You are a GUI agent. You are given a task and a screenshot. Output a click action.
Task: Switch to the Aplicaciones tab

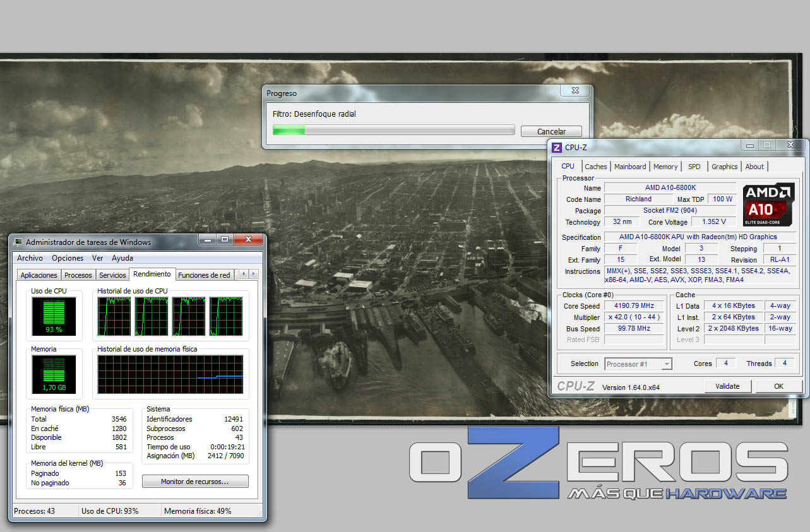[39, 275]
